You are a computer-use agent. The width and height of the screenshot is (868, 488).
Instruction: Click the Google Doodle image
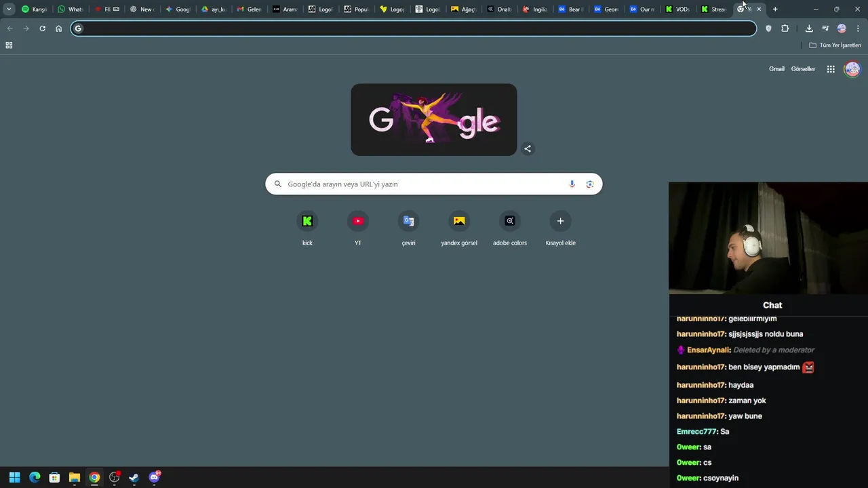coord(434,120)
